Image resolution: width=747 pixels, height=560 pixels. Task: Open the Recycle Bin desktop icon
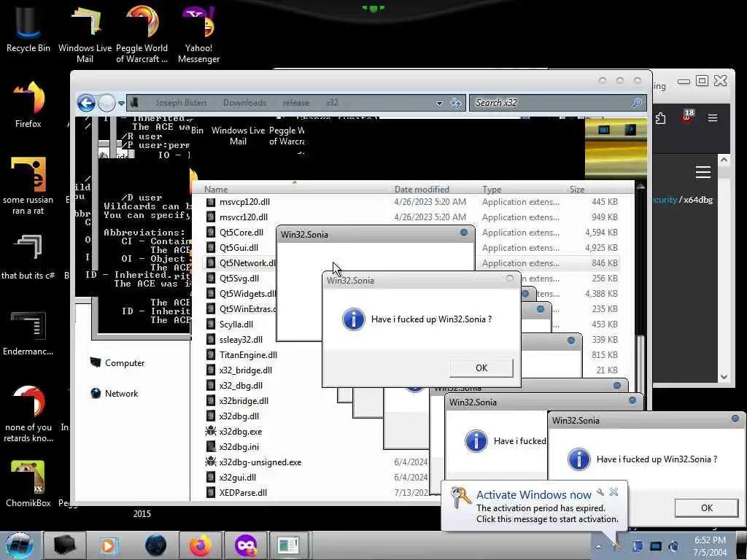(x=28, y=28)
